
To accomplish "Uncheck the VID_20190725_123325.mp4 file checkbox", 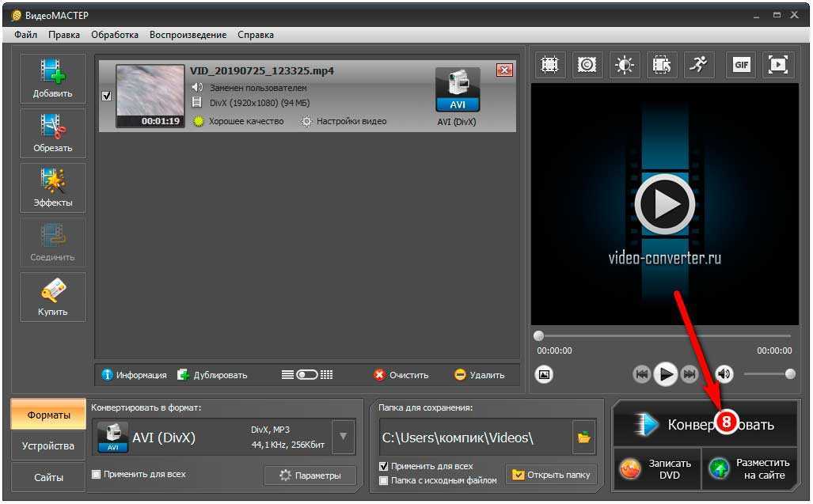I will pyautogui.click(x=106, y=97).
